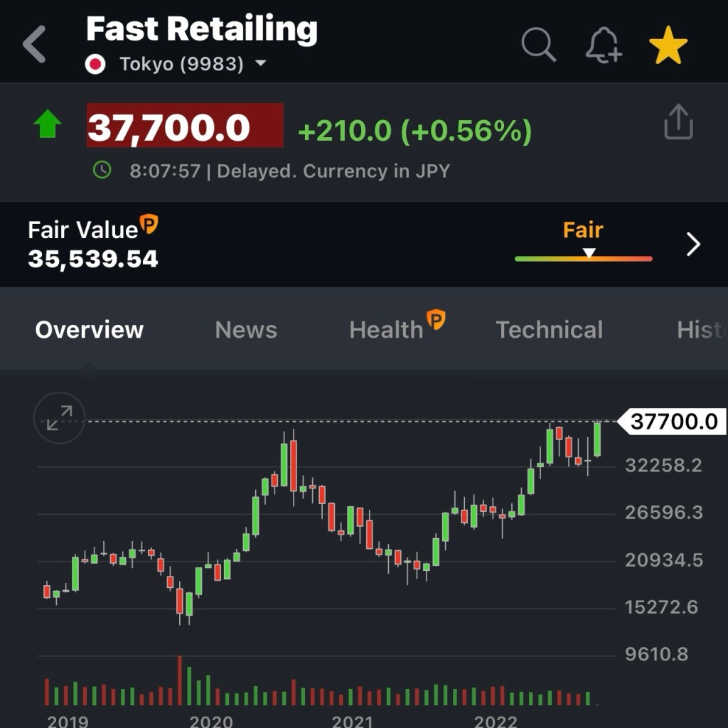Tap the Pro badge on Health tab
The width and height of the screenshot is (728, 728).
[x=435, y=320]
